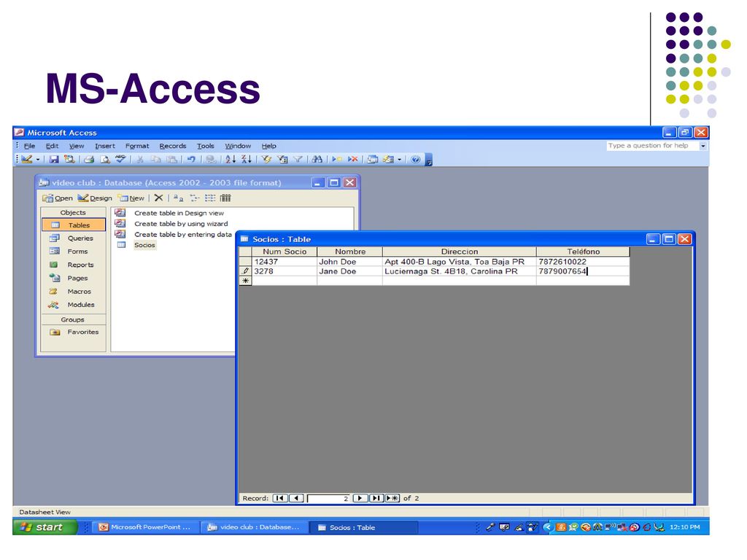Screen dimensions: 747x560
Task: Click the Cut scissors icon
Action: (140, 160)
